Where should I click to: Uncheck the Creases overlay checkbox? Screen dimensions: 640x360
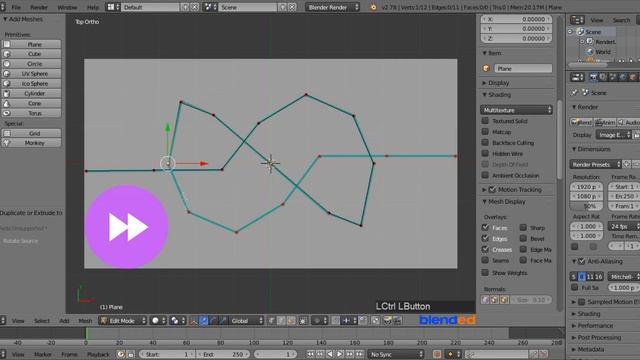485,249
